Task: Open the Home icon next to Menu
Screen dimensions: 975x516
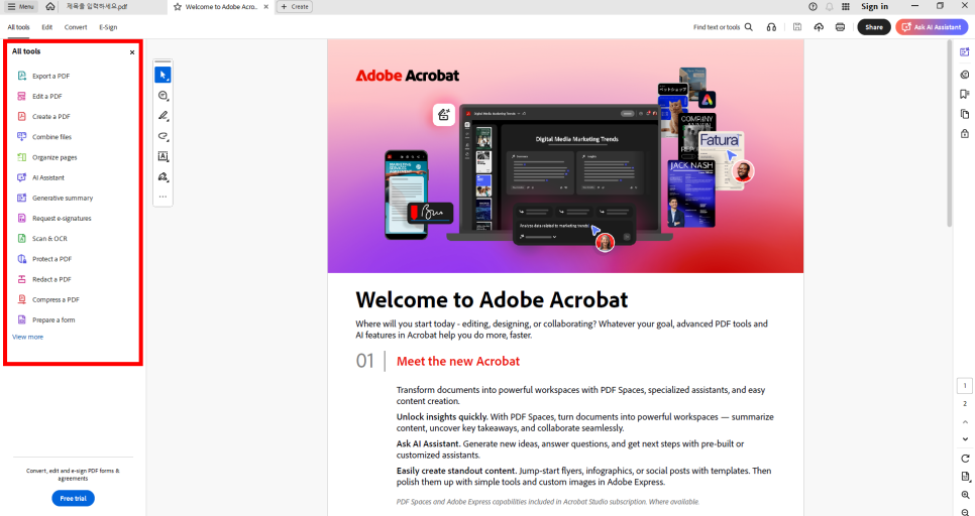Action: point(50,7)
